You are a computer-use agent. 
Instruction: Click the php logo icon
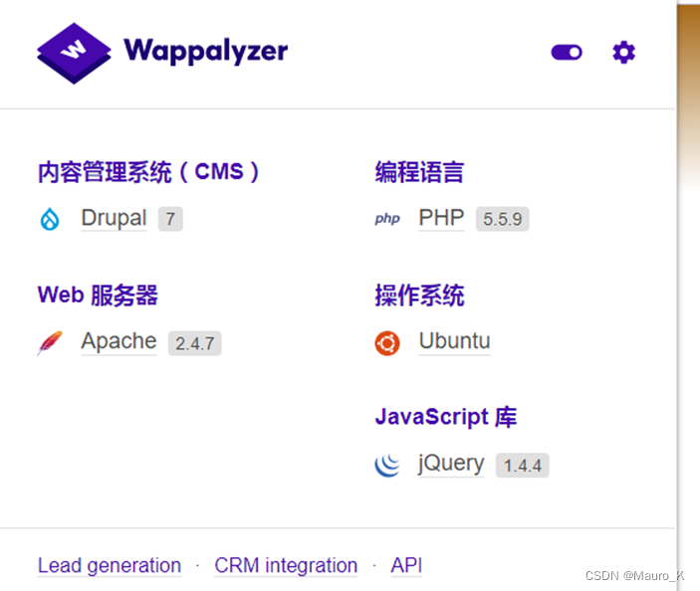[387, 219]
